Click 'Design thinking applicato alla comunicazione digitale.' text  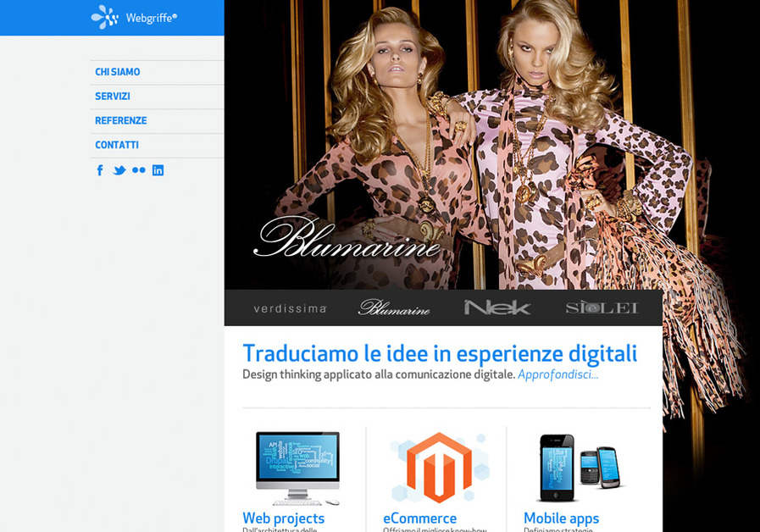click(379, 374)
